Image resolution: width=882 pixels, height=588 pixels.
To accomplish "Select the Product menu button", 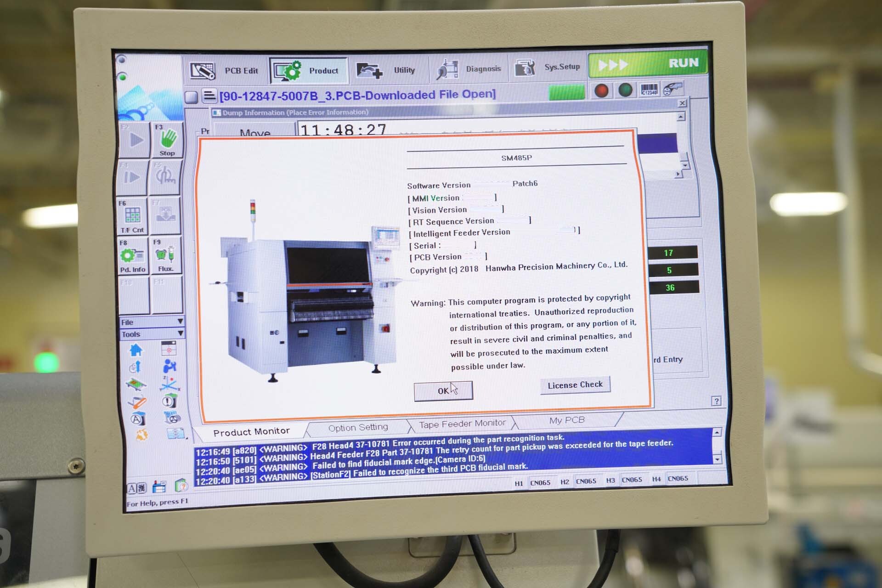I will click(x=308, y=70).
